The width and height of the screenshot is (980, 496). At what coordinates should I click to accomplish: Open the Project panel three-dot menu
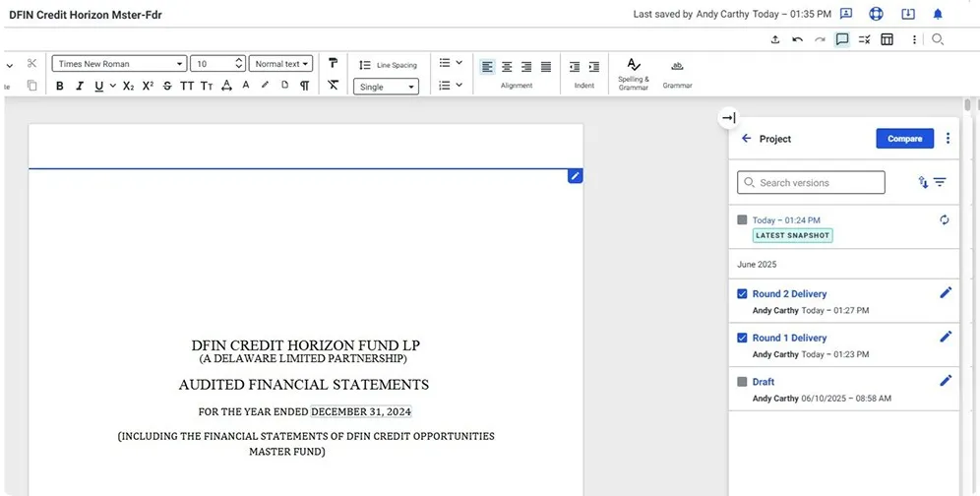point(949,138)
